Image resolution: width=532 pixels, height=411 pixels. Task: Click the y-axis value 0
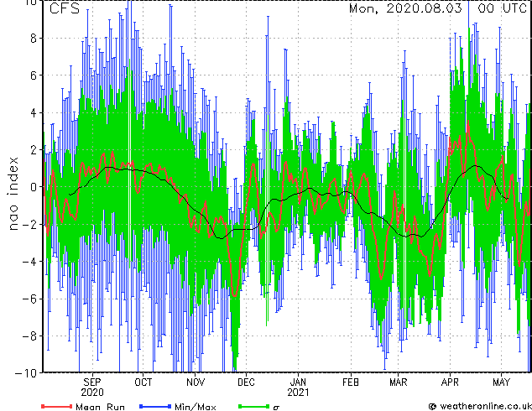pyautogui.click(x=34, y=187)
